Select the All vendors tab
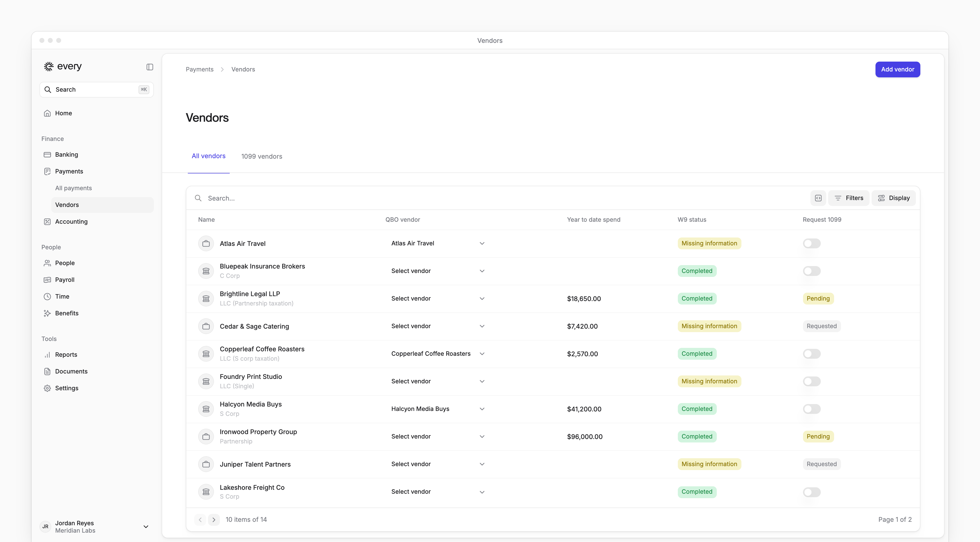 [x=209, y=156]
